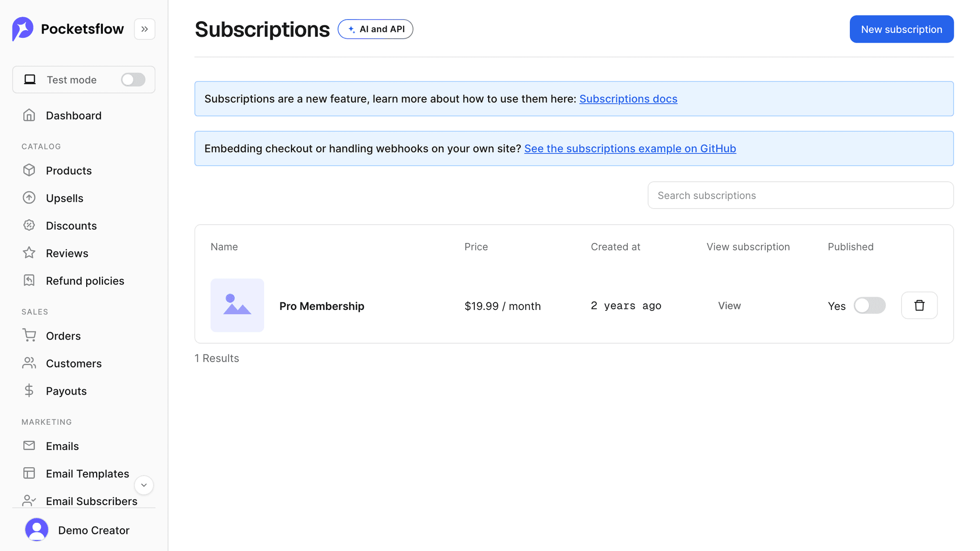Click the Refund policies receipt icon
Screen dimensions: 980x551
click(29, 280)
